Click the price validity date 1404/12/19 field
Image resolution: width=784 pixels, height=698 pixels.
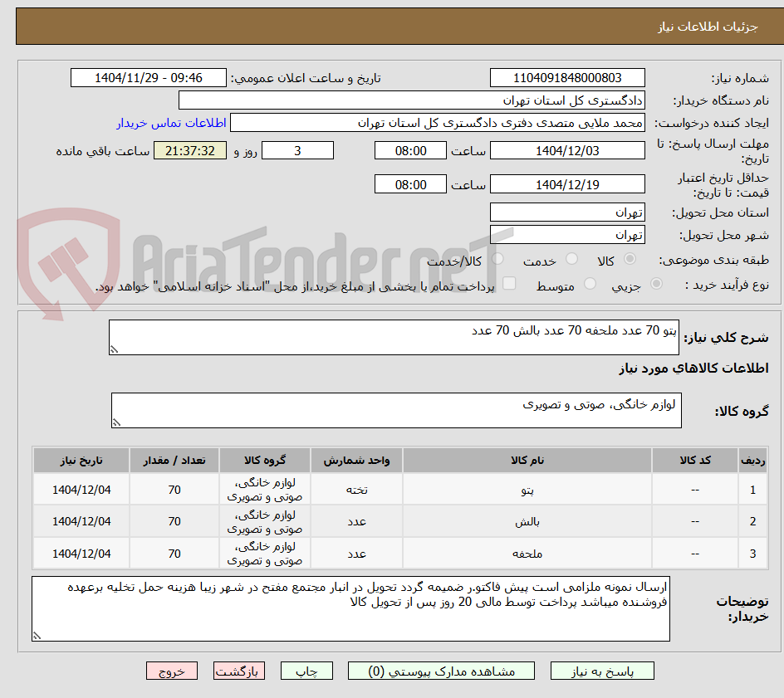click(567, 184)
